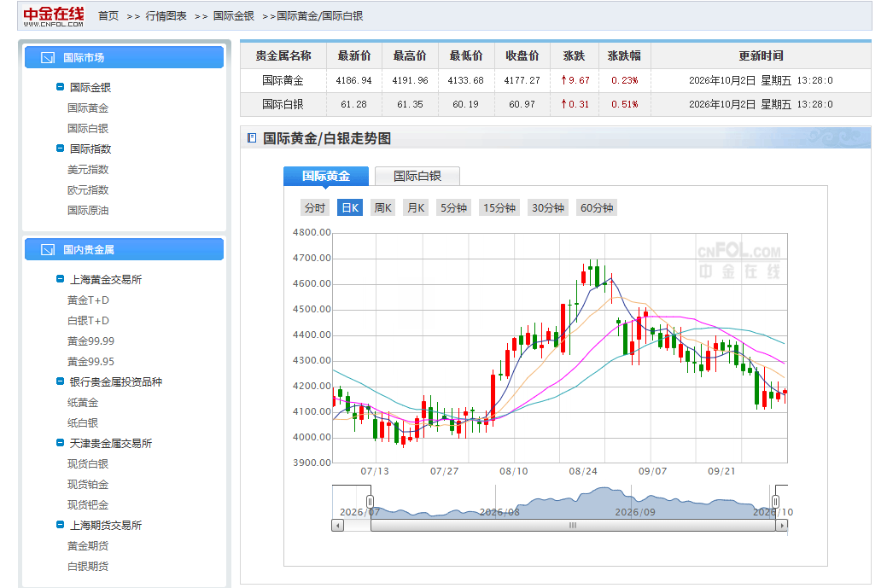Open 行情图表 breadcrumb link
Screen dimensions: 887x588
[166, 16]
